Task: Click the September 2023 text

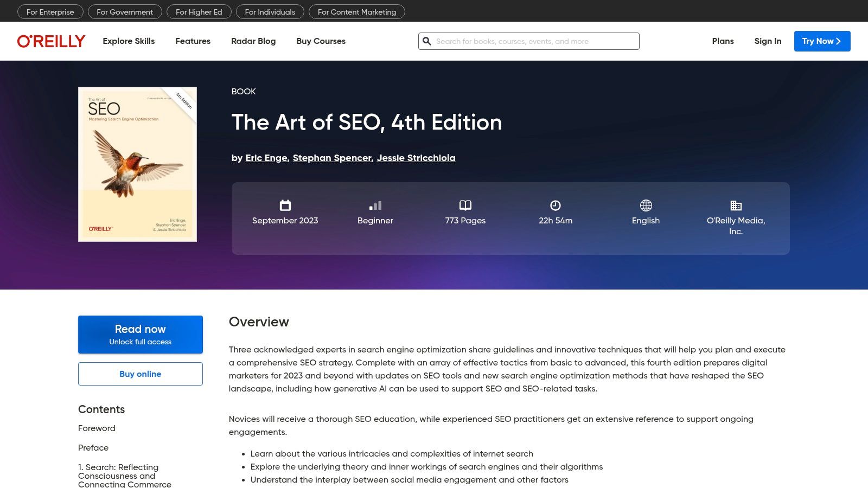Action: click(x=285, y=221)
